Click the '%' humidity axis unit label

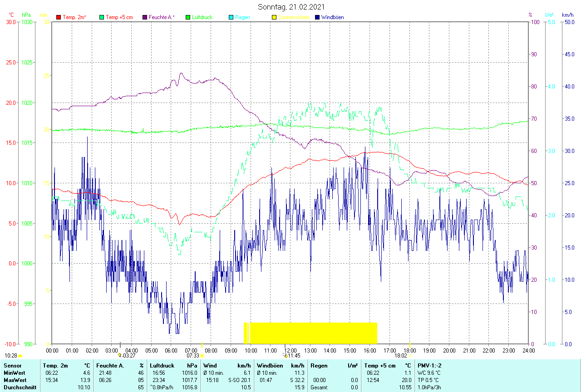coord(530,15)
